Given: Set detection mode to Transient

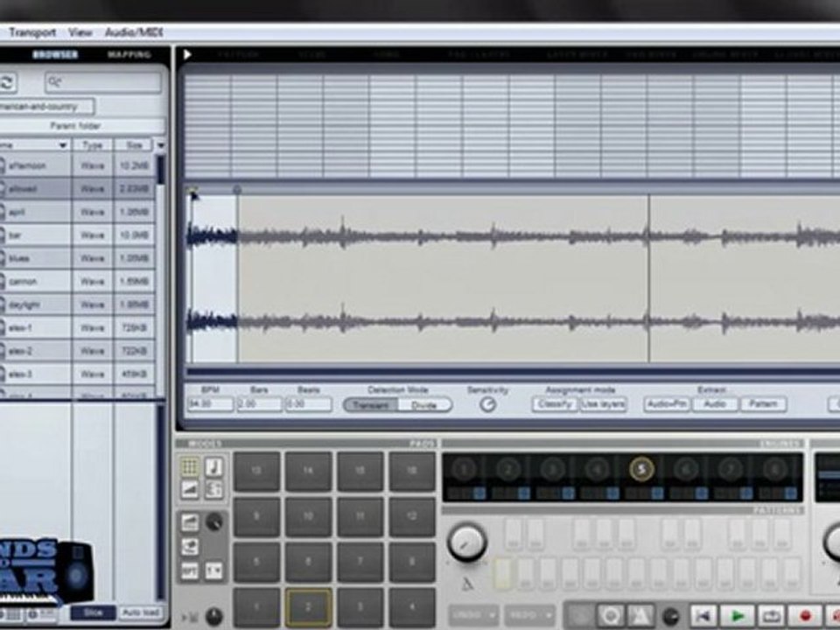Looking at the screenshot, I should [x=371, y=405].
